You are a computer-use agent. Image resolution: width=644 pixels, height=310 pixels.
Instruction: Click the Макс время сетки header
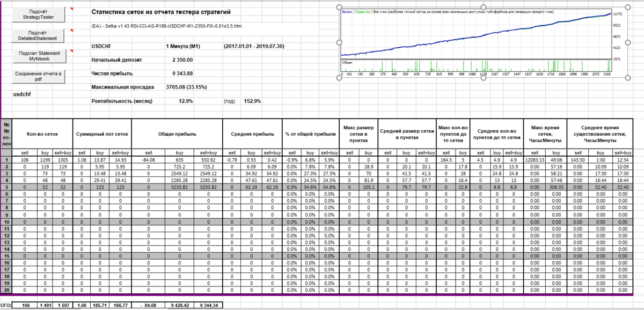pos(545,134)
